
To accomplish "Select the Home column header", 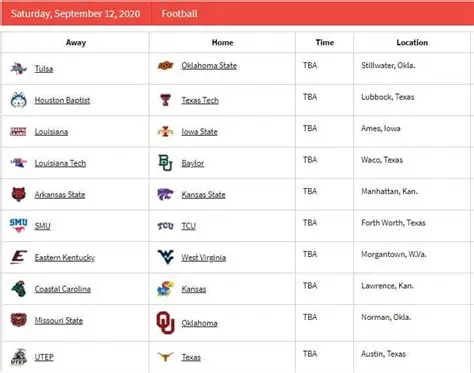I will pyautogui.click(x=222, y=42).
